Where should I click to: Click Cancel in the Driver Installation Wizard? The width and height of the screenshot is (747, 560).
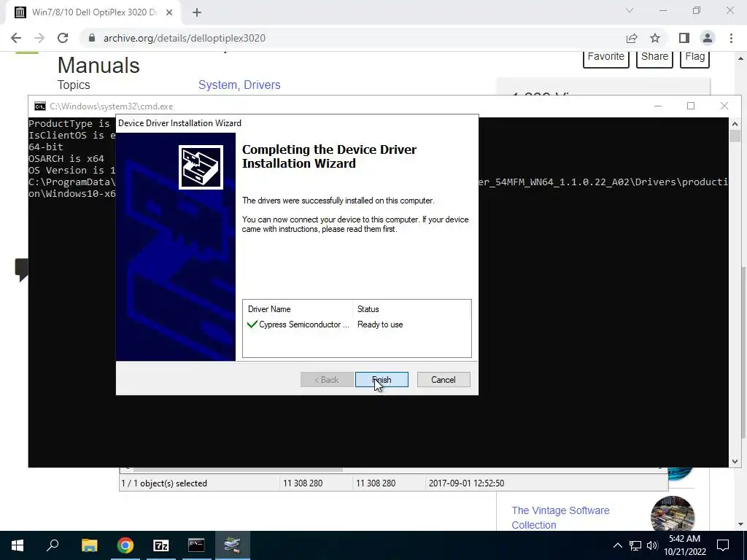(444, 379)
